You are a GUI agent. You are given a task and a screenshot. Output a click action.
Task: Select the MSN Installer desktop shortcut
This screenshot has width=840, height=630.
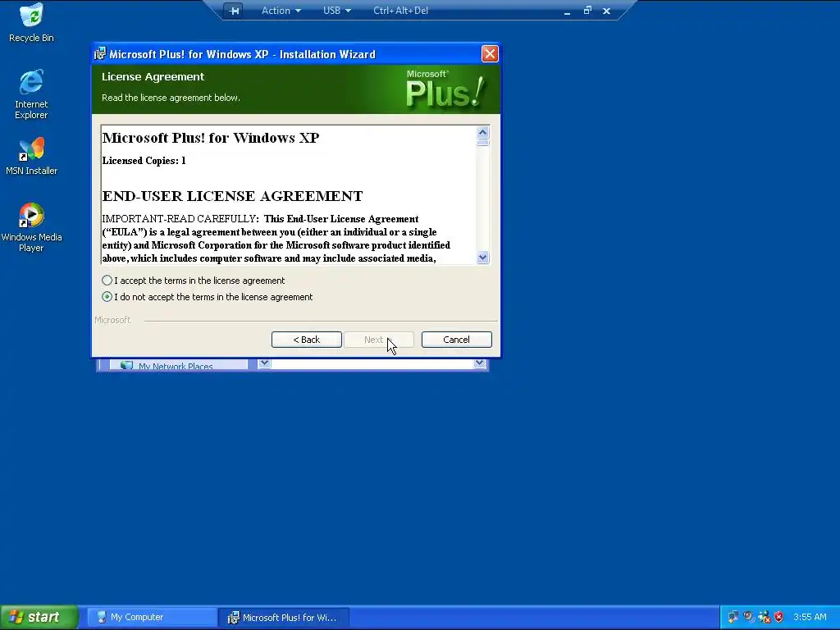click(x=32, y=156)
